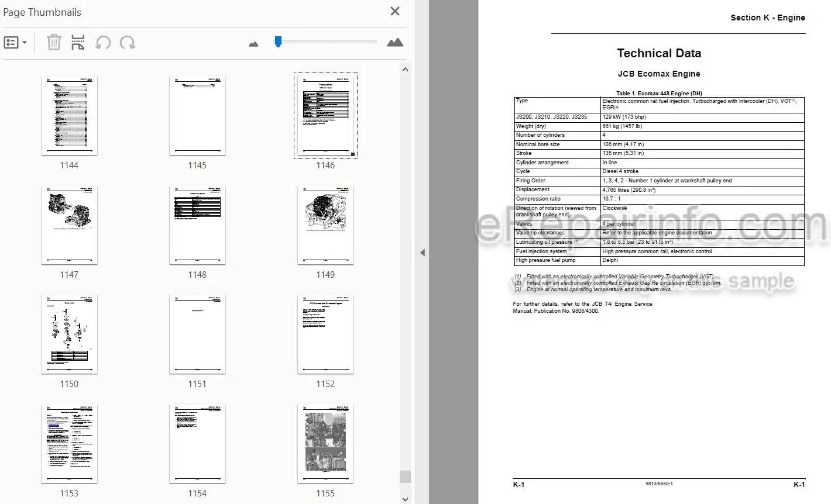This screenshot has height=504, width=831.
Task: Select page 1153 thumbnail
Action: (69, 443)
